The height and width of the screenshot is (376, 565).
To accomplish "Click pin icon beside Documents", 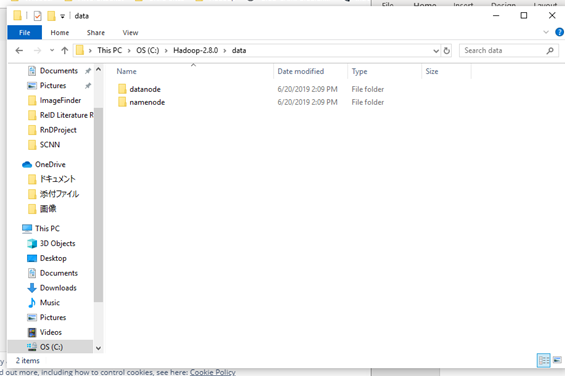I will click(88, 71).
